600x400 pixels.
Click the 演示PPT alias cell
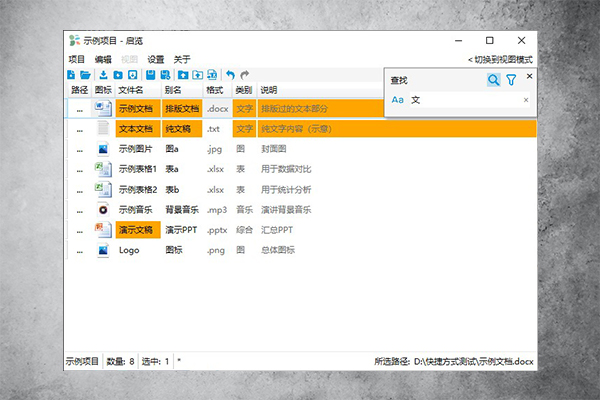(181, 230)
